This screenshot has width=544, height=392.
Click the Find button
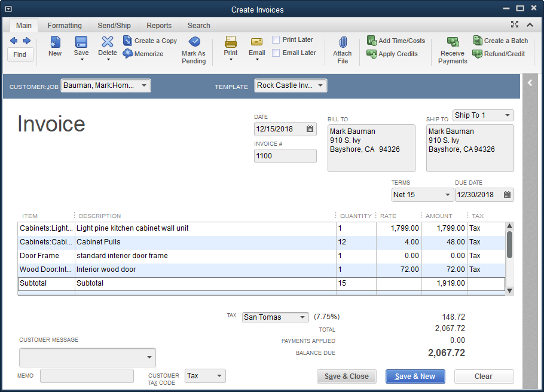(x=20, y=54)
